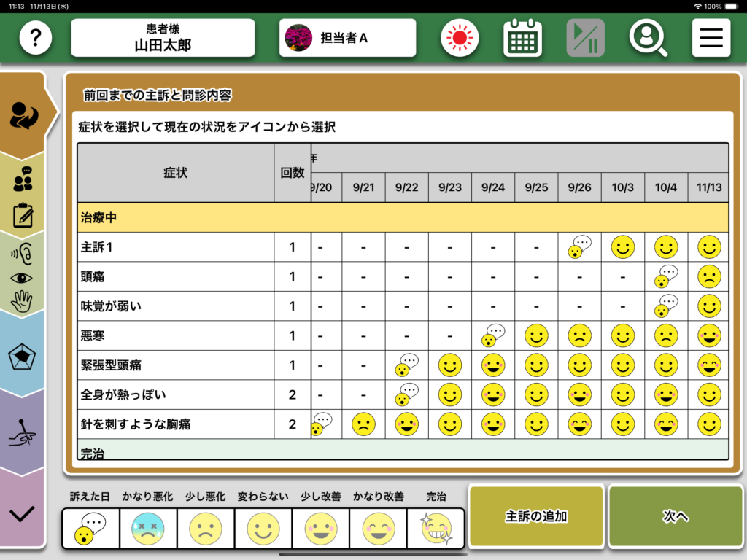
Task: Open the calendar icon in header
Action: [x=522, y=38]
